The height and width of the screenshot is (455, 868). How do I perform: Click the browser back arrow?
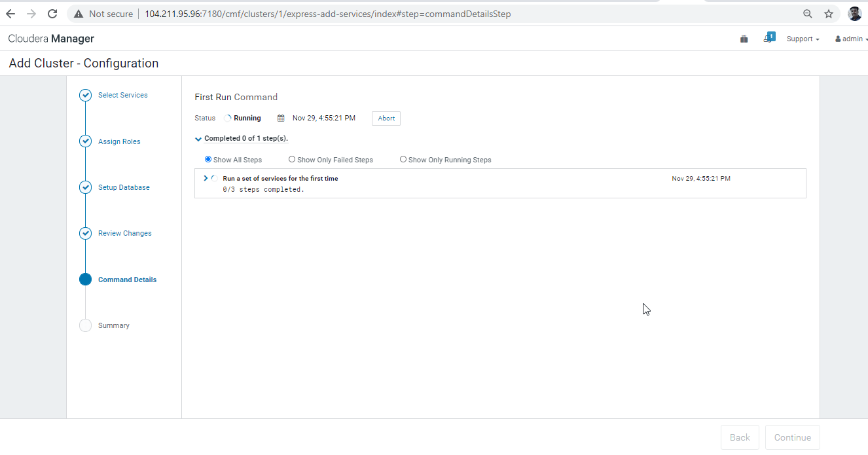(10, 14)
